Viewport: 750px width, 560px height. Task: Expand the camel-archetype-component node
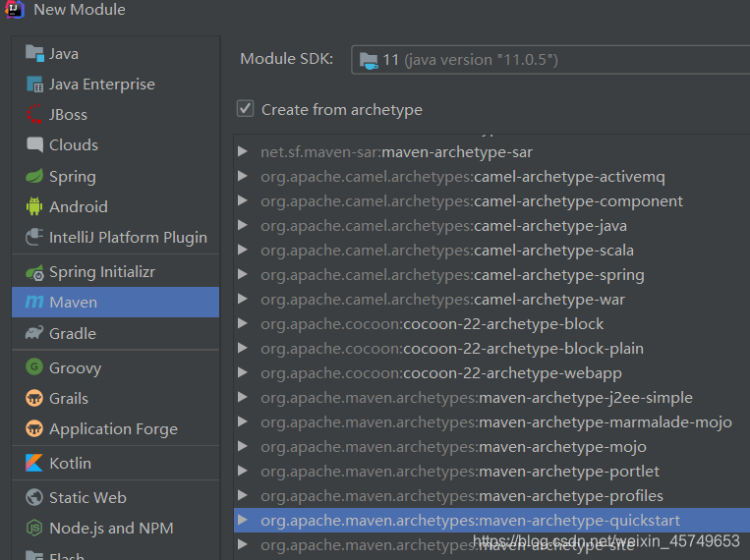coord(243,200)
